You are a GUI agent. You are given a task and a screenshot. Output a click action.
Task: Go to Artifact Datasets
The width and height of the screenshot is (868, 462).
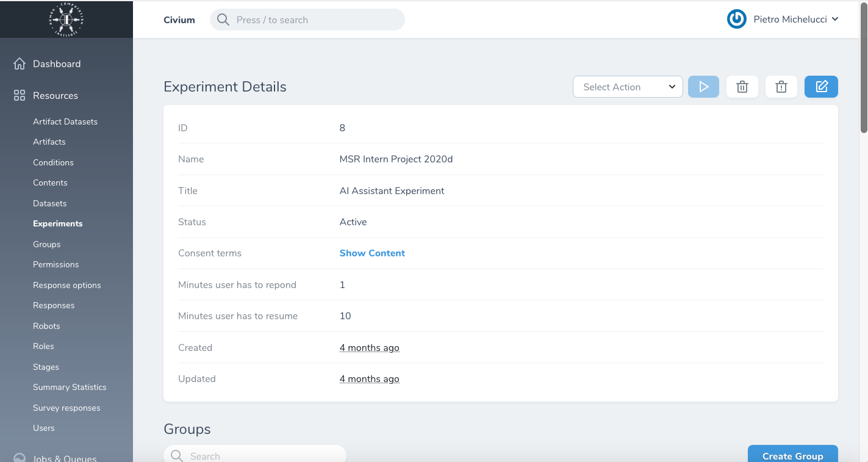(65, 121)
